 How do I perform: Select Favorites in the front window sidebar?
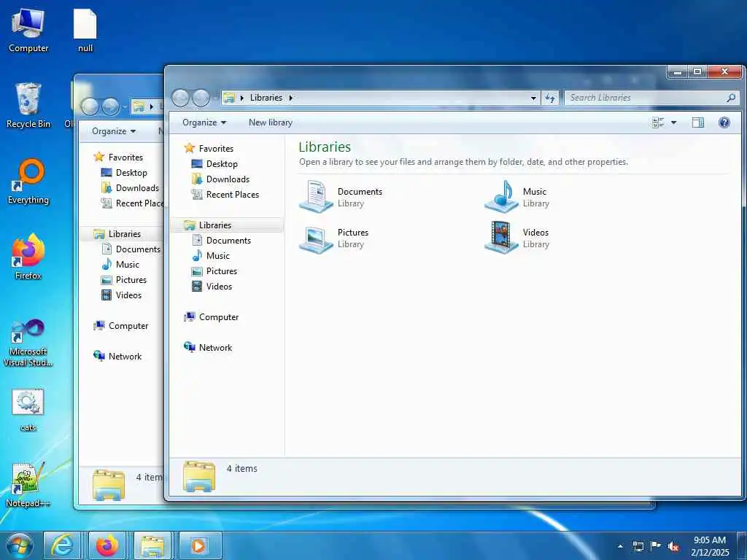[x=209, y=148]
